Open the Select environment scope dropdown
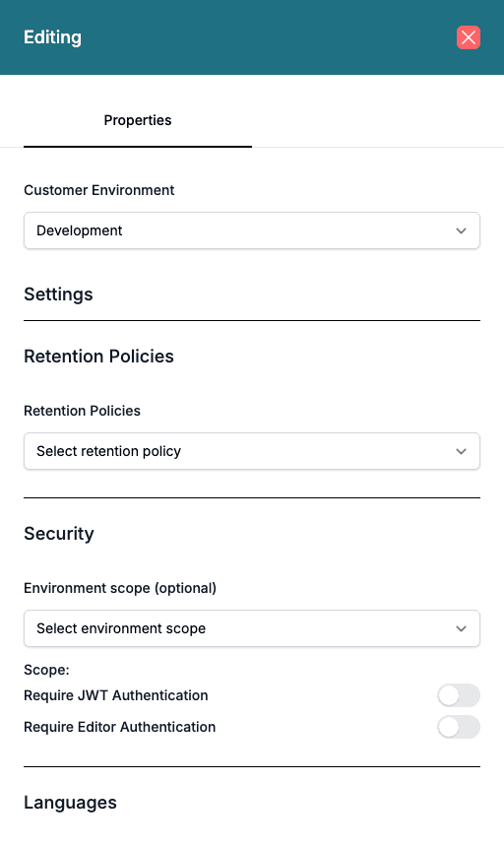 [x=252, y=628]
